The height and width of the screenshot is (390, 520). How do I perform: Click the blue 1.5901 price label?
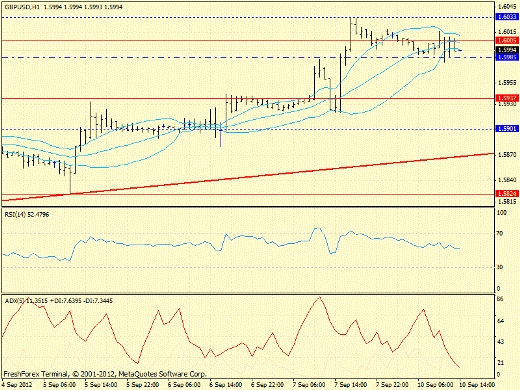click(507, 129)
